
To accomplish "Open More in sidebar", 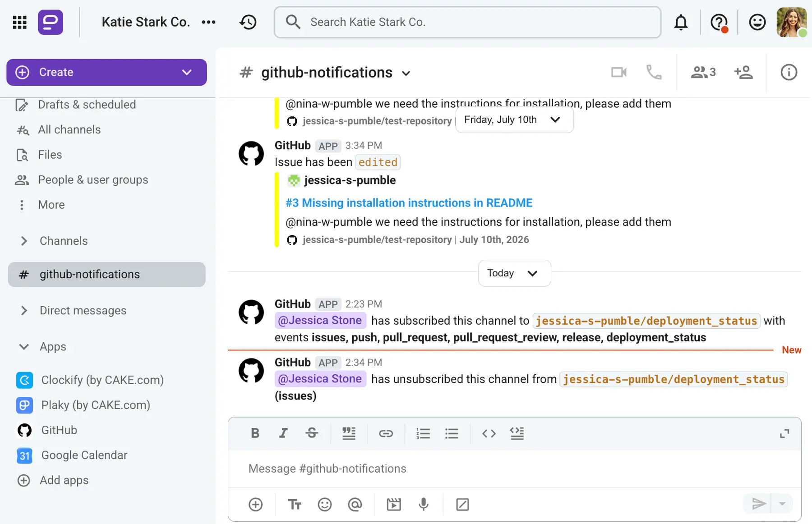I will 51,205.
